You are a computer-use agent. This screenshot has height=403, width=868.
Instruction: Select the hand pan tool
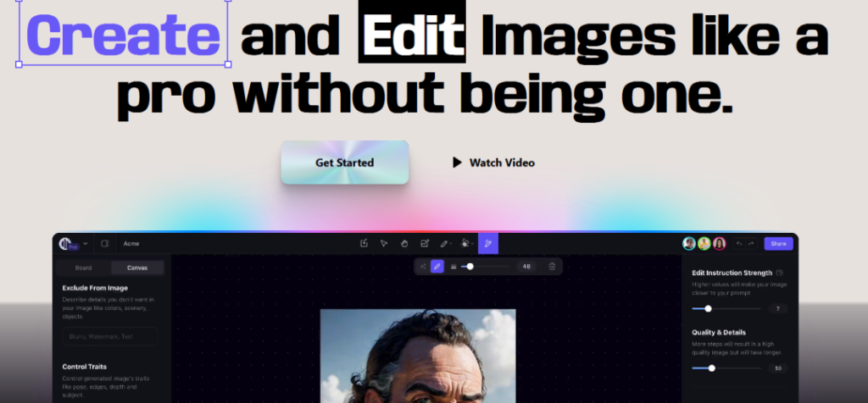tap(404, 243)
